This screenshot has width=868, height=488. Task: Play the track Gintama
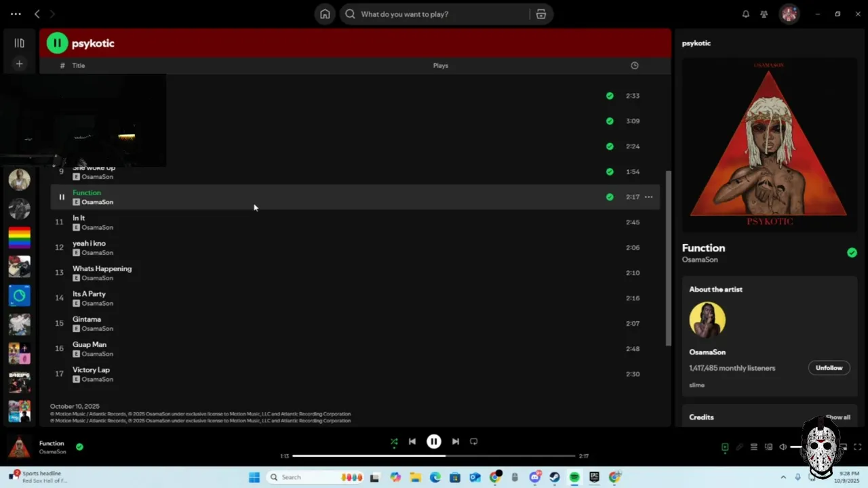pyautogui.click(x=87, y=319)
